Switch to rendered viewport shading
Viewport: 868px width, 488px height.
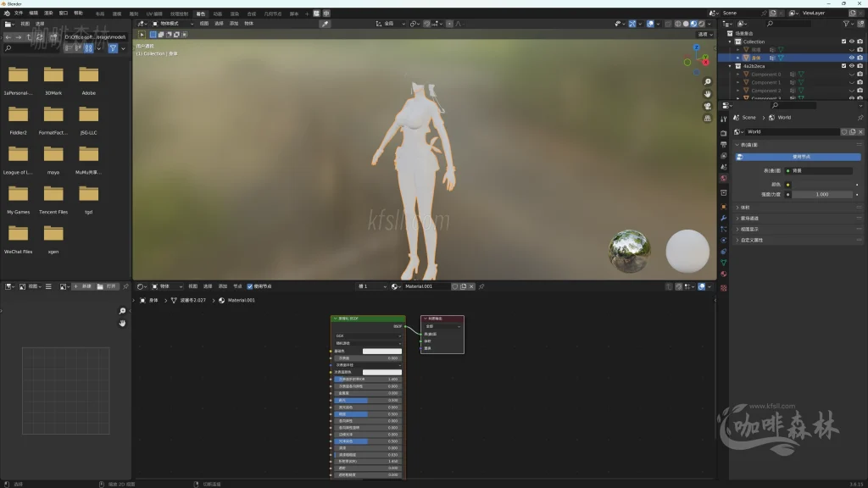tap(701, 24)
